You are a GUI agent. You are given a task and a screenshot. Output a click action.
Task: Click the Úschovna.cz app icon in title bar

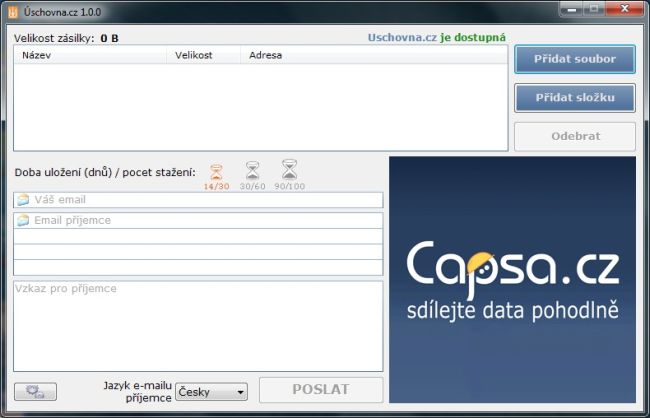coord(13,12)
